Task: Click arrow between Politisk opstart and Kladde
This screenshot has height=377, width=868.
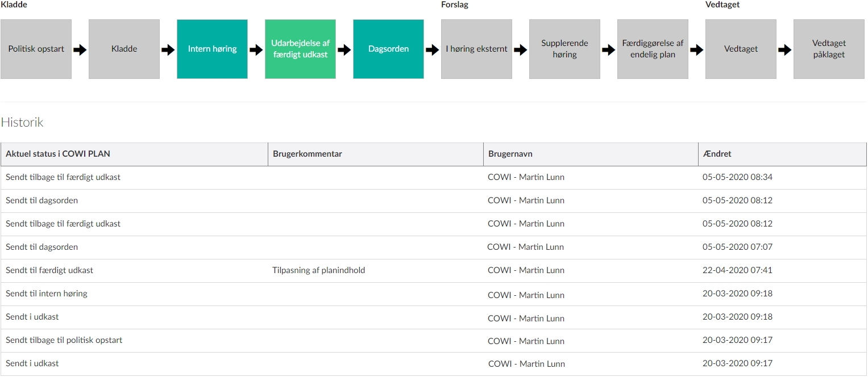Action: point(80,50)
